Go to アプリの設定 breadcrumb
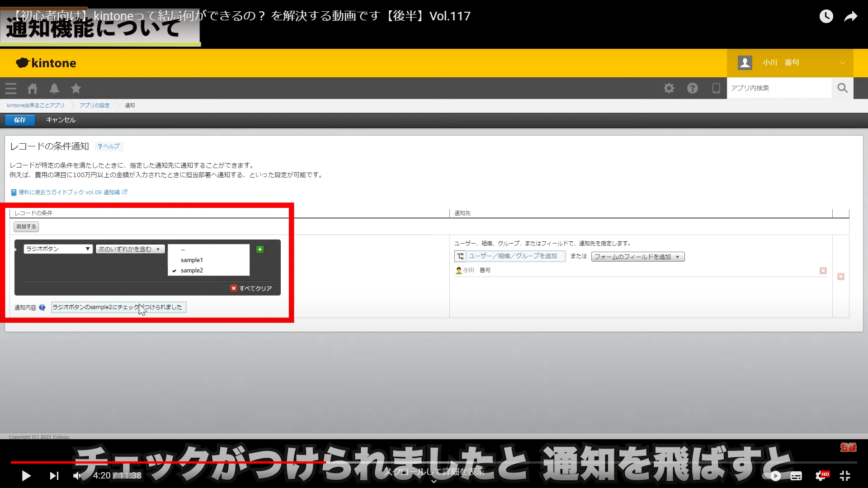 point(94,105)
